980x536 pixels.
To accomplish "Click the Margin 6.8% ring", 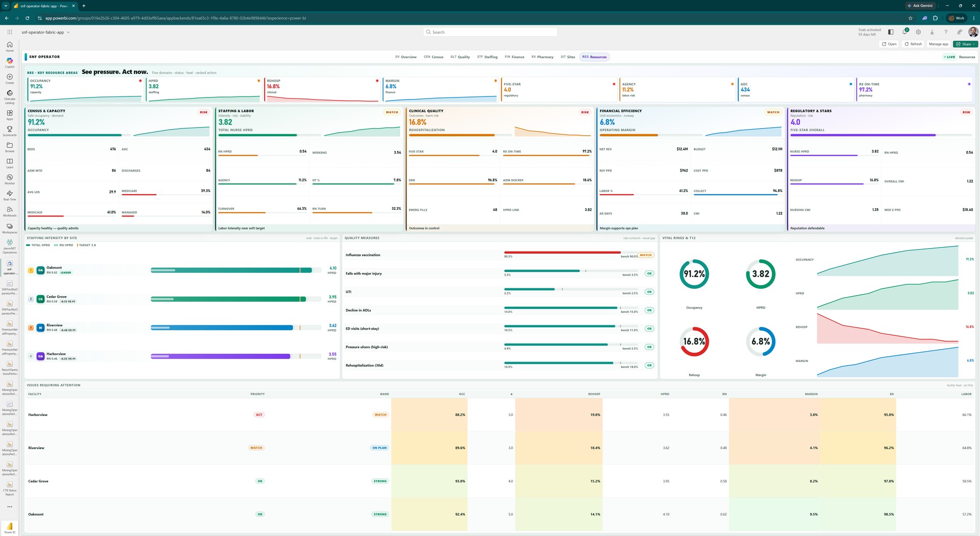I will pyautogui.click(x=761, y=342).
